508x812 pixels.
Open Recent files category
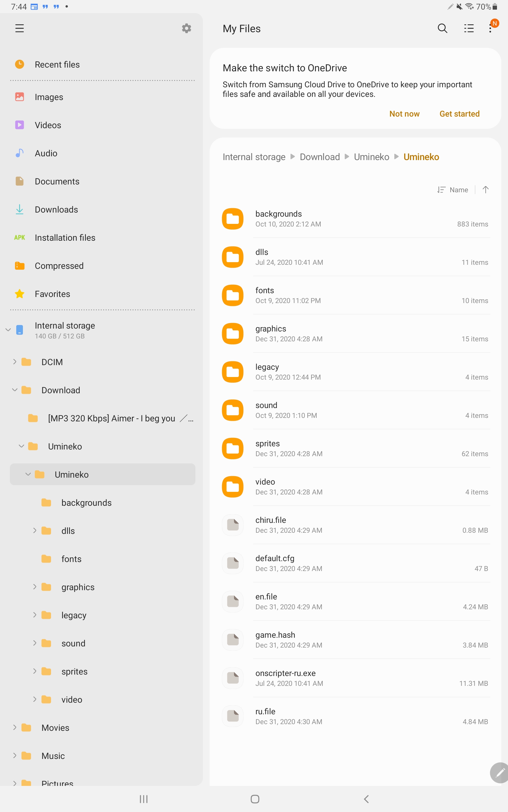(102, 64)
